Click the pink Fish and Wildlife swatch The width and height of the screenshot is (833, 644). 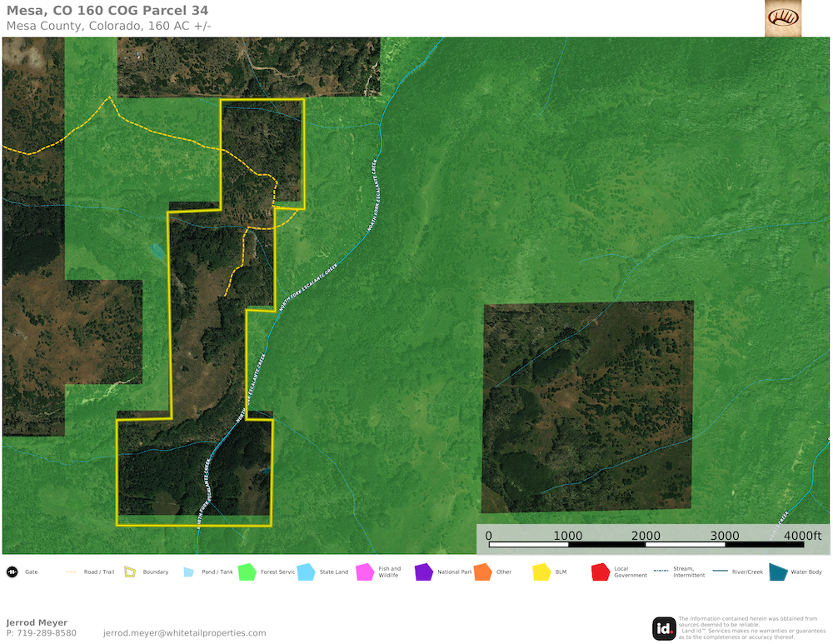point(364,572)
